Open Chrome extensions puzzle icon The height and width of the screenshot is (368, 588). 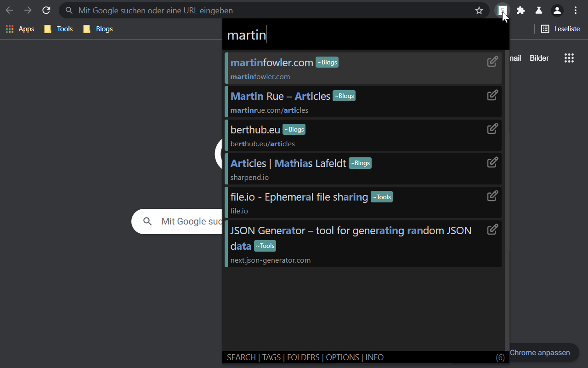click(520, 11)
